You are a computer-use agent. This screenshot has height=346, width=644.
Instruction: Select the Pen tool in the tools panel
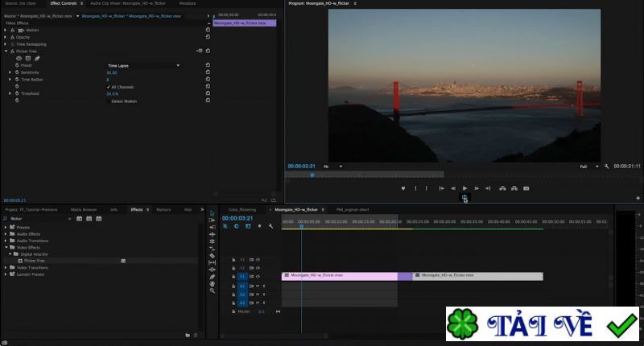212,276
